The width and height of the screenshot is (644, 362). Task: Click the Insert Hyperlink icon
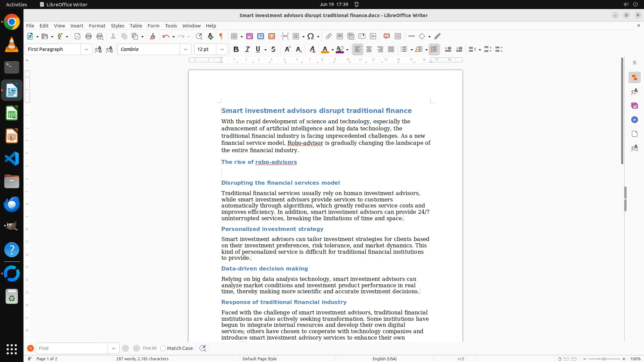329,37
